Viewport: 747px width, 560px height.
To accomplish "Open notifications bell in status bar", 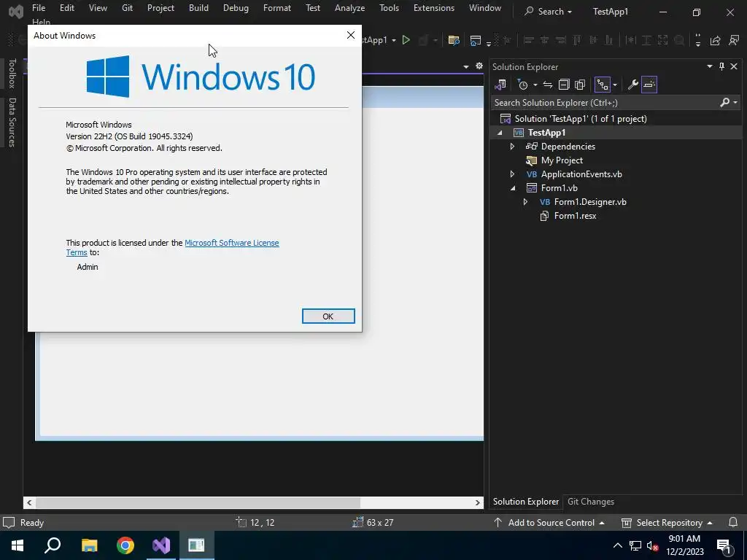I will pyautogui.click(x=733, y=522).
